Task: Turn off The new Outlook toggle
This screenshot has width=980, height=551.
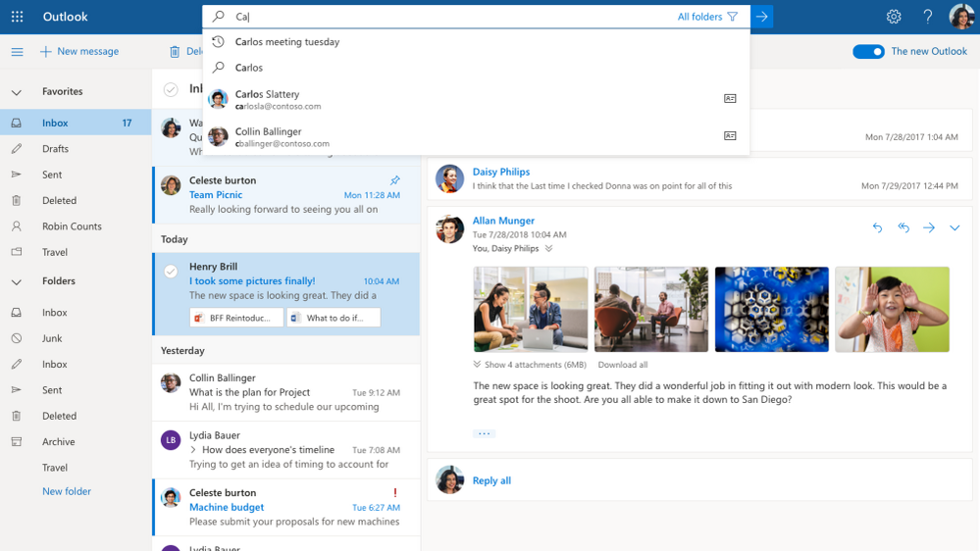Action: click(868, 52)
